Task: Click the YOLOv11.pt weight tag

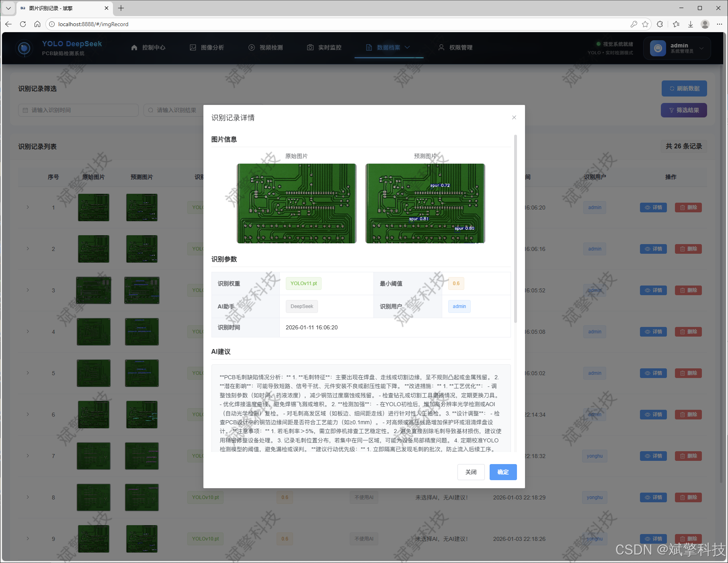Action: [x=304, y=284]
